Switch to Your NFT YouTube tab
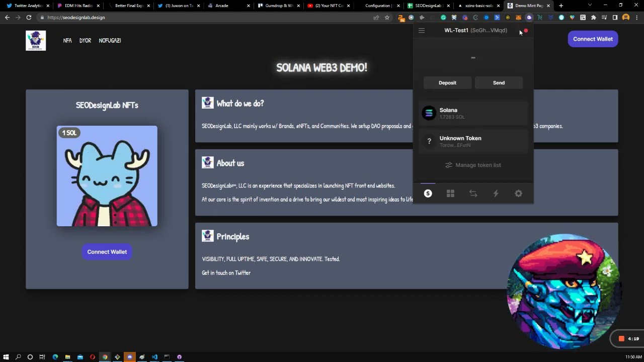Screen dimensions: 644x362 pyautogui.click(x=329, y=6)
